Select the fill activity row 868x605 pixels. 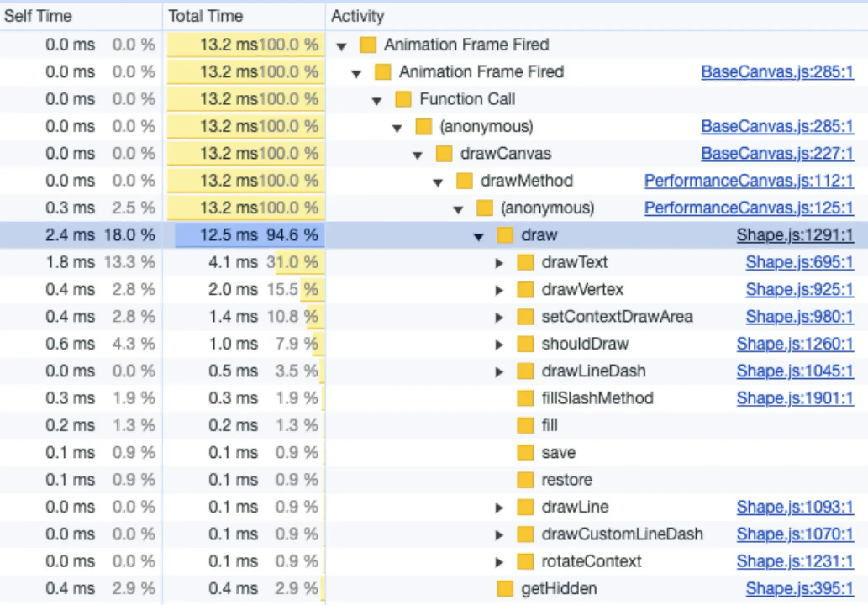(549, 426)
